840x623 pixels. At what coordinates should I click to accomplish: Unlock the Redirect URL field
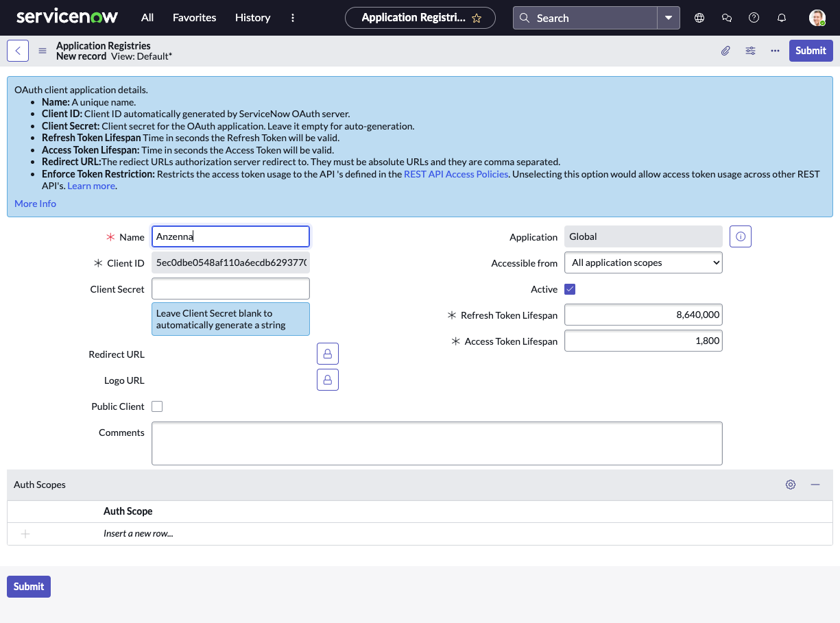coord(328,354)
